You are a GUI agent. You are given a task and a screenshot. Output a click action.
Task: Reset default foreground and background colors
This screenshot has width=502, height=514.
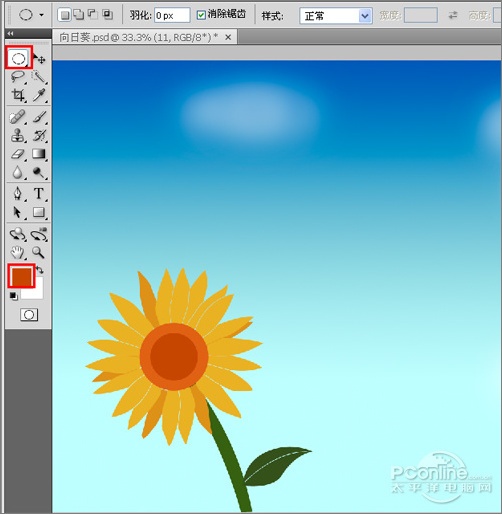(13, 296)
